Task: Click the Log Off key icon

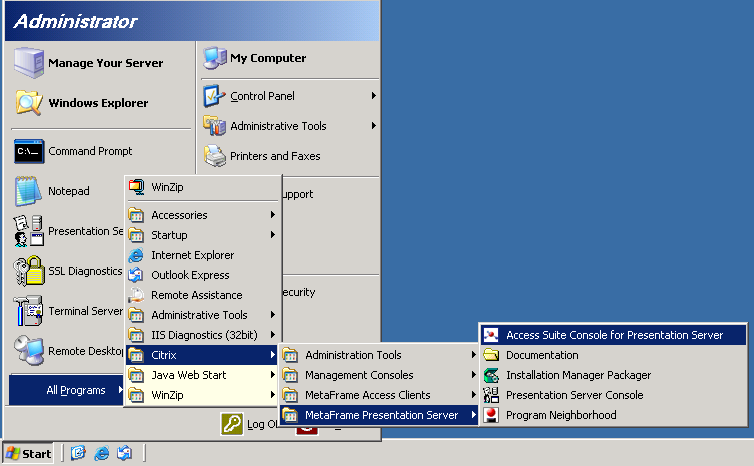Action: pyautogui.click(x=232, y=424)
